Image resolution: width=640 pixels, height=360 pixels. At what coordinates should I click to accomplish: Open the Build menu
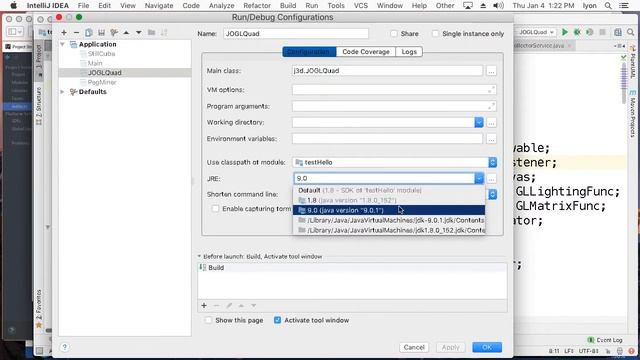tap(288, 6)
